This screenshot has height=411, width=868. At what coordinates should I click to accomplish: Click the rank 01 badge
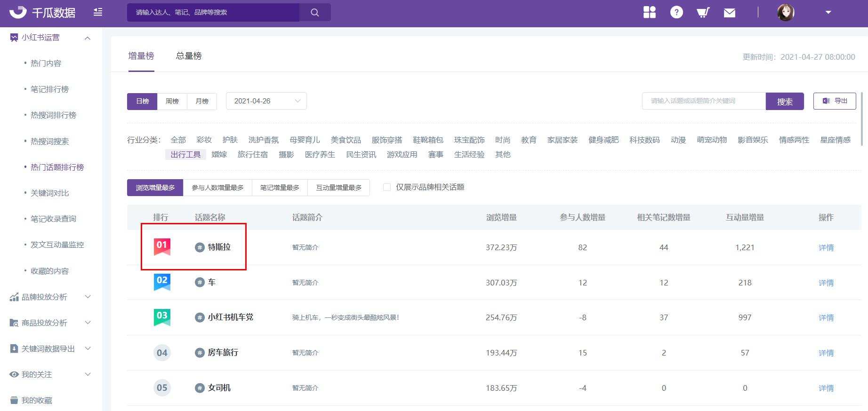coord(162,247)
